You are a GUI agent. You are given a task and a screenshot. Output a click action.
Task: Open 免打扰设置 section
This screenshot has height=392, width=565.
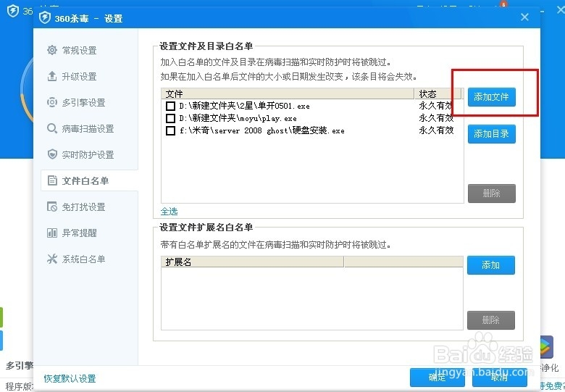[84, 207]
